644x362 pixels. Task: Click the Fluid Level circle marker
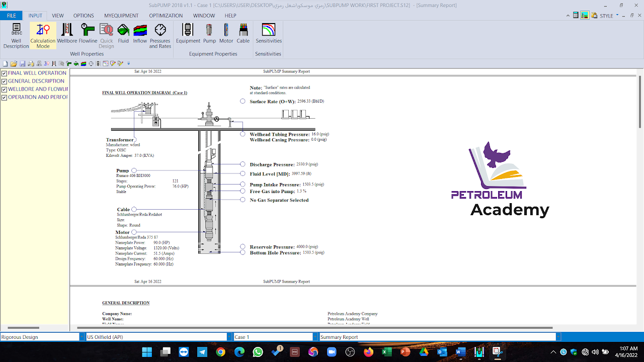pos(243,173)
